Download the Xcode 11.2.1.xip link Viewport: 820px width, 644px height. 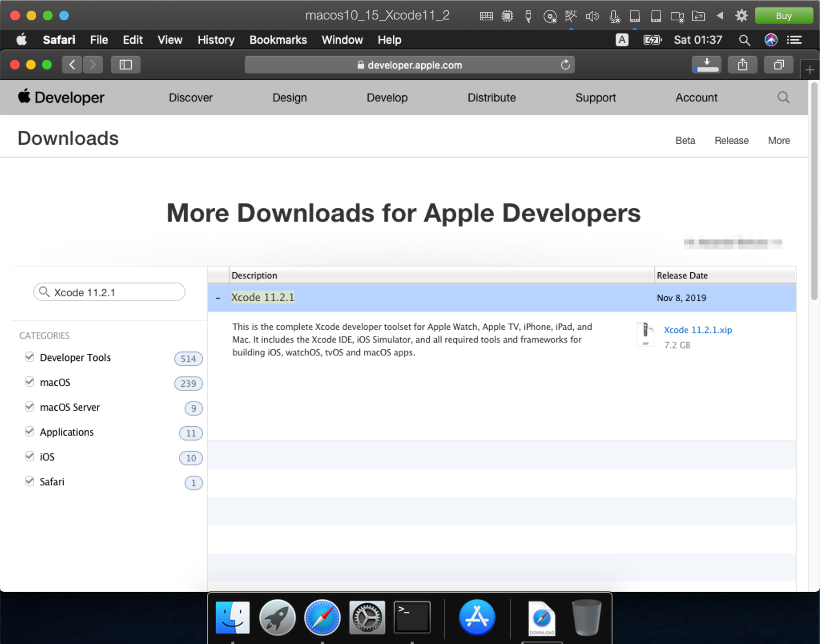(697, 330)
